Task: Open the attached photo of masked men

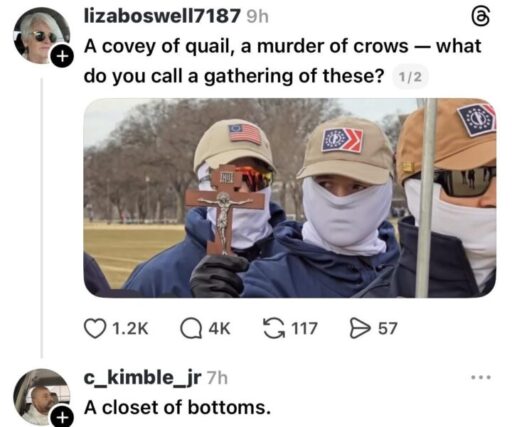Action: pos(289,198)
